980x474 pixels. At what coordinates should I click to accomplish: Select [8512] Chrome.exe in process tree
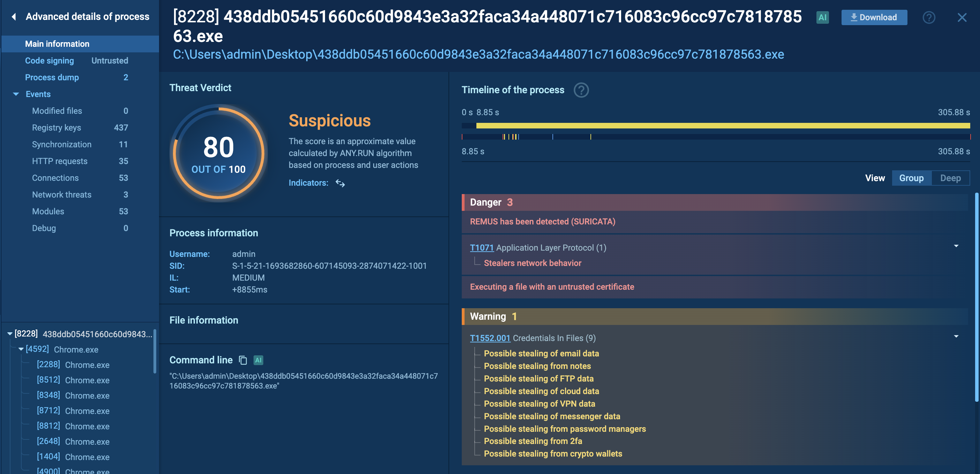pyautogui.click(x=73, y=380)
